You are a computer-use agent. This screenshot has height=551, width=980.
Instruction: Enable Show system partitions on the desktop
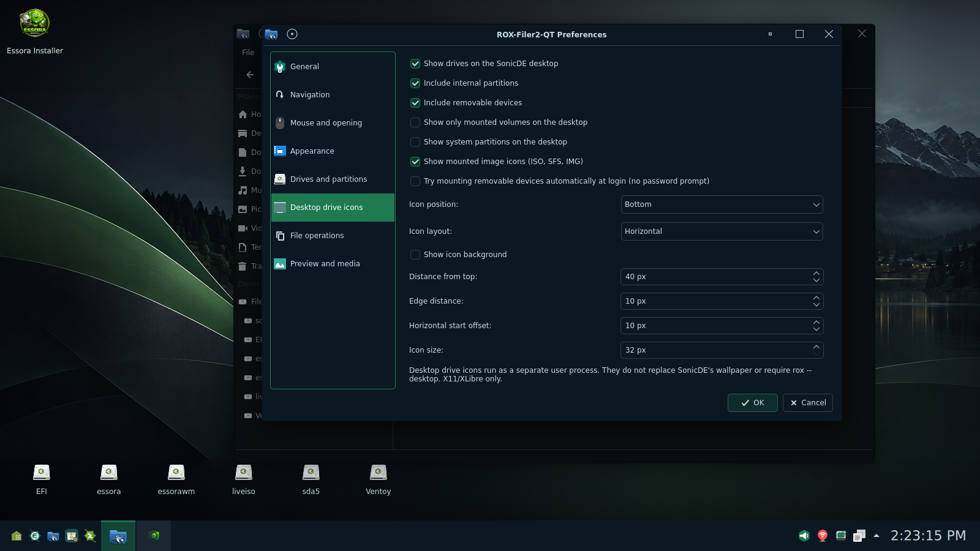[x=415, y=142]
